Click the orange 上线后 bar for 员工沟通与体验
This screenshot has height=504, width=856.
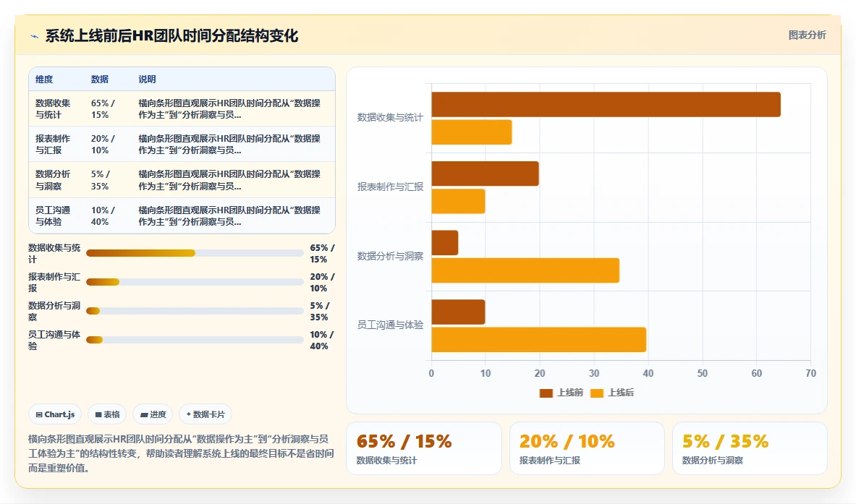[x=539, y=340]
